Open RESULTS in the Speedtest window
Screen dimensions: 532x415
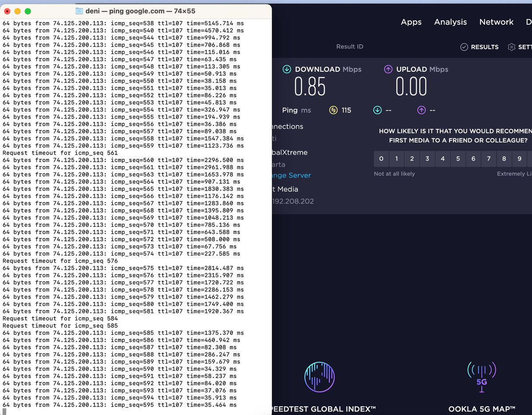click(485, 47)
